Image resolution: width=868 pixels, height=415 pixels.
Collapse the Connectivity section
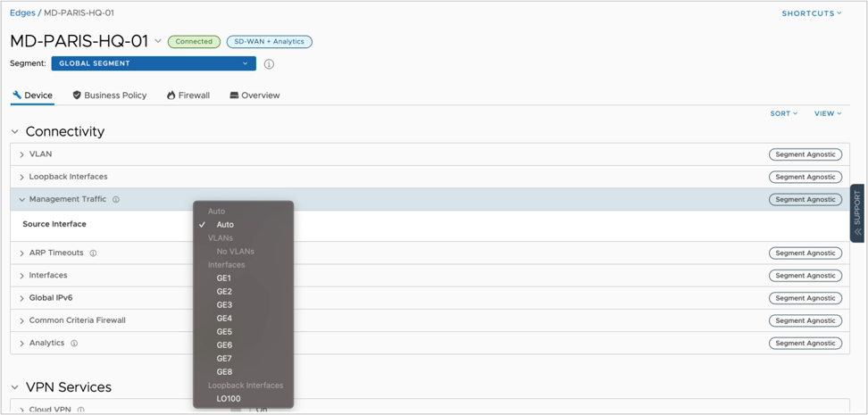15,132
